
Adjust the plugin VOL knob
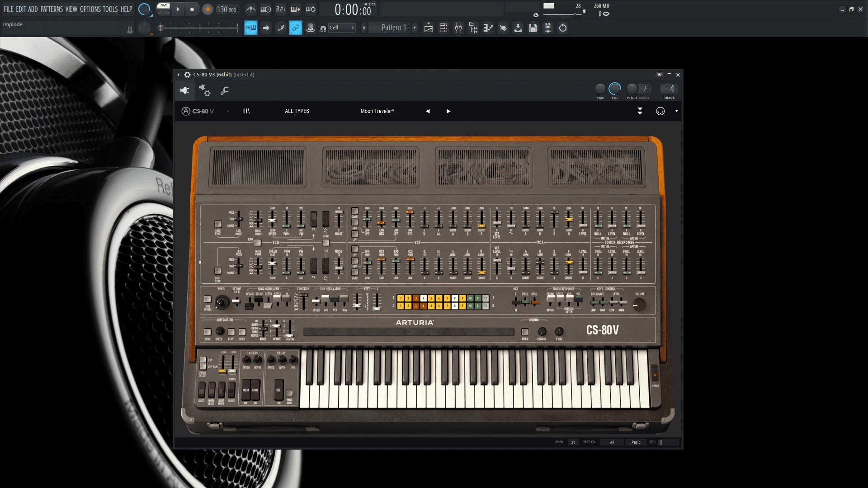click(615, 89)
